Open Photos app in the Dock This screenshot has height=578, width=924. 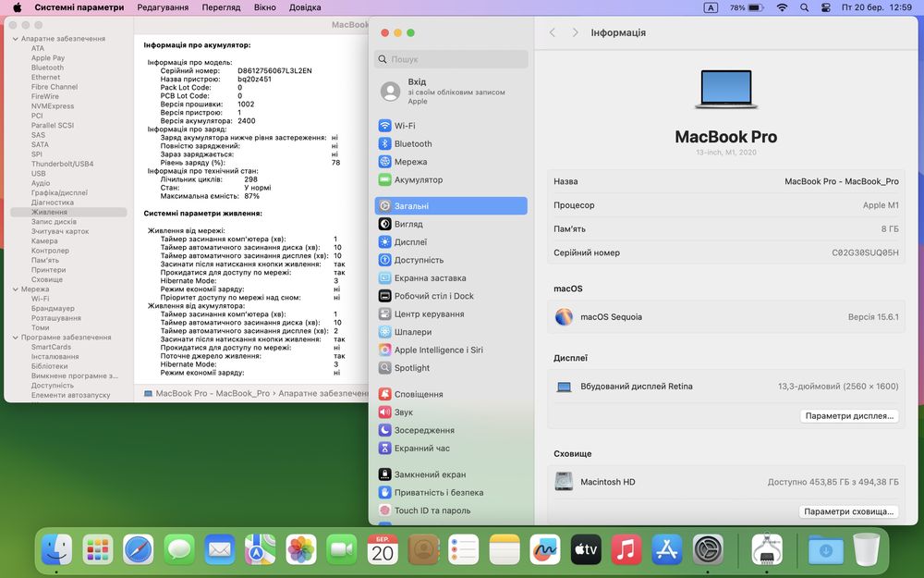pos(301,549)
